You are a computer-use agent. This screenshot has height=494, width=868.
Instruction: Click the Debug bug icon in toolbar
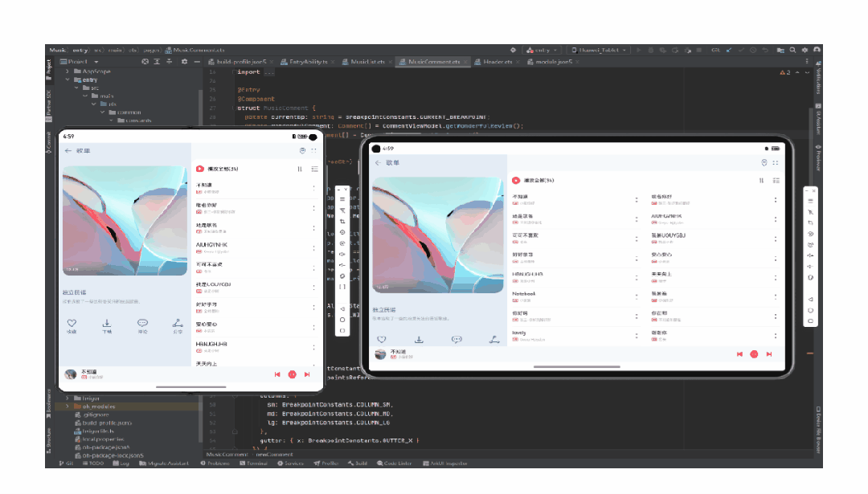[x=651, y=50]
